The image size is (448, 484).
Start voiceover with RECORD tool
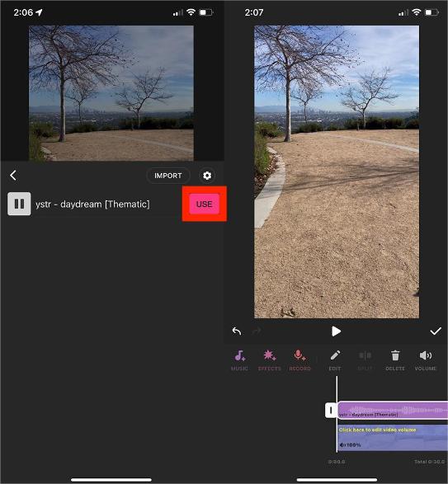299,360
